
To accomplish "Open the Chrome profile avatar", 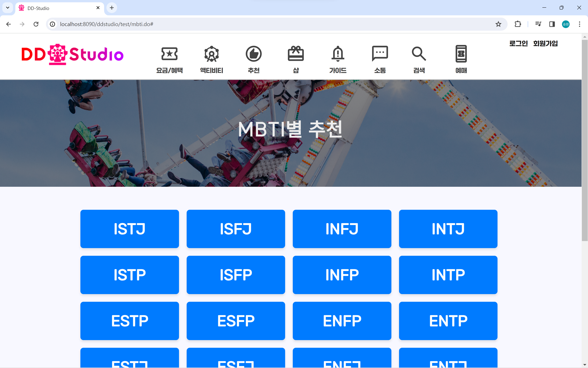I will pos(566,24).
